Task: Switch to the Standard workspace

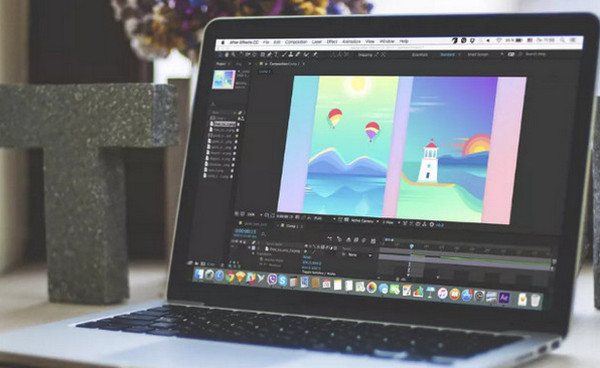Action: pos(448,54)
